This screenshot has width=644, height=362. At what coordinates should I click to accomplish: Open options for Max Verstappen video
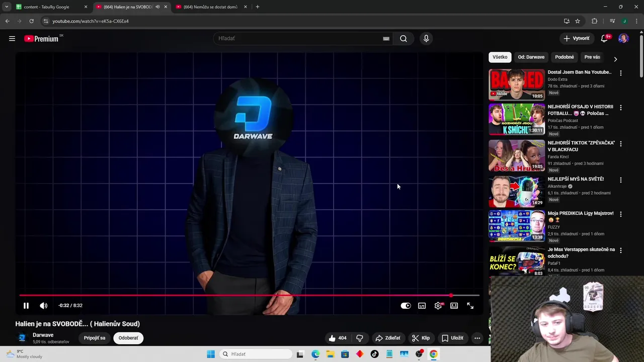coord(621,250)
